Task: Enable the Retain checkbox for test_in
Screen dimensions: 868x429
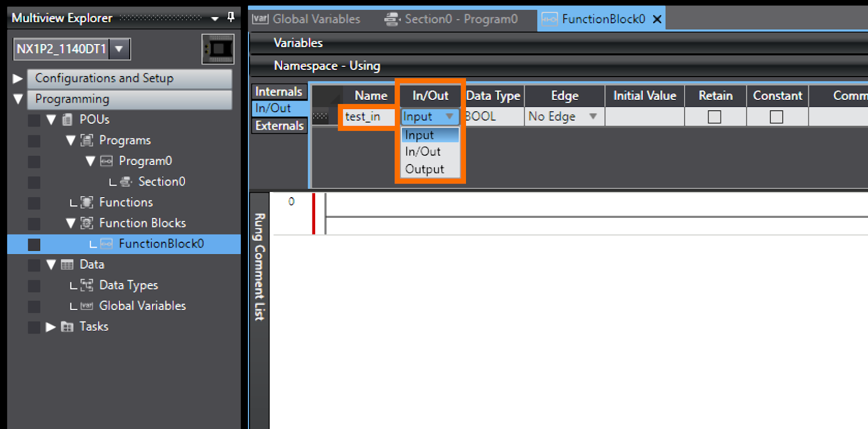Action: [x=714, y=117]
